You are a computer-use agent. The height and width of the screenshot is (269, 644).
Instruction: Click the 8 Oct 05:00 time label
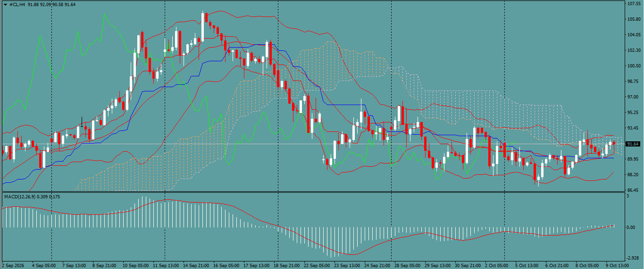pyautogui.click(x=587, y=266)
